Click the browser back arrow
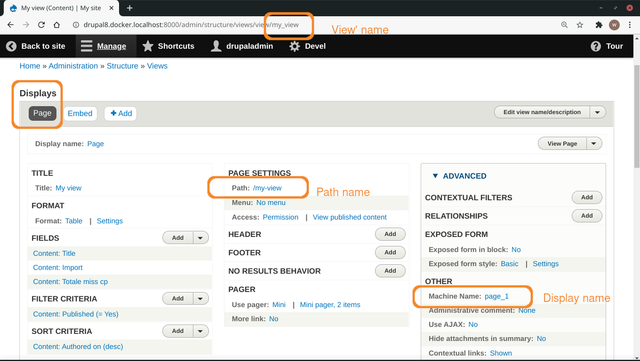The height and width of the screenshot is (361, 640). click(x=11, y=25)
